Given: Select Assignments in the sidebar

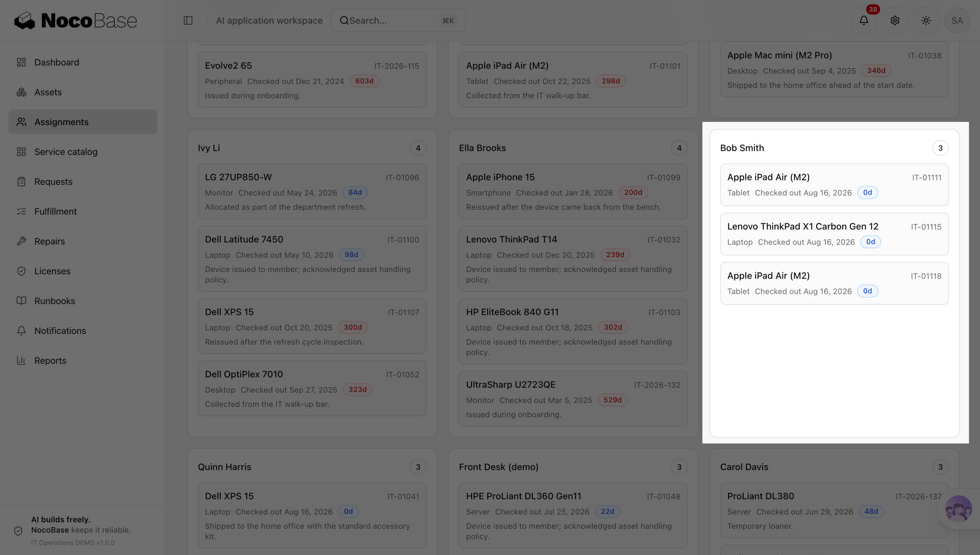Looking at the screenshot, I should click(82, 122).
